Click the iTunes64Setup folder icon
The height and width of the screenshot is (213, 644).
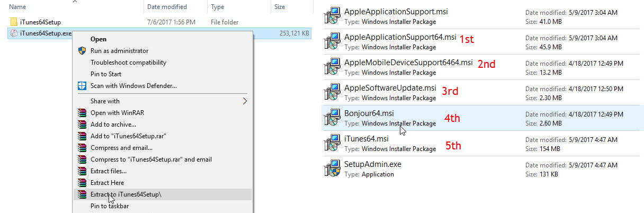click(x=14, y=22)
